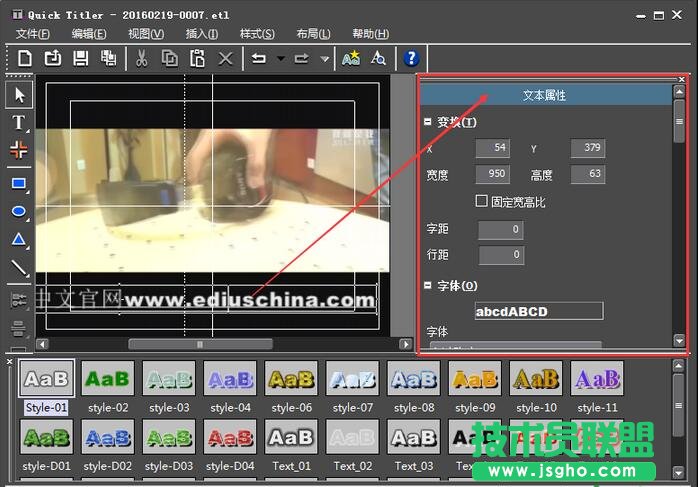Image resolution: width=699 pixels, height=487 pixels.
Task: Open the 布局(L) menu
Action: coord(313,34)
